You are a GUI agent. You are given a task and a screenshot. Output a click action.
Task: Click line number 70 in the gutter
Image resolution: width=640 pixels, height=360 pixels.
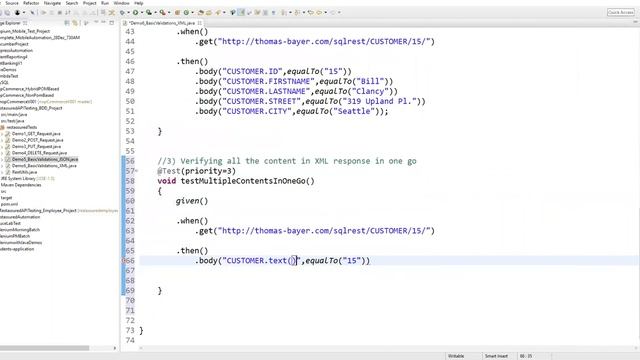click(130, 300)
